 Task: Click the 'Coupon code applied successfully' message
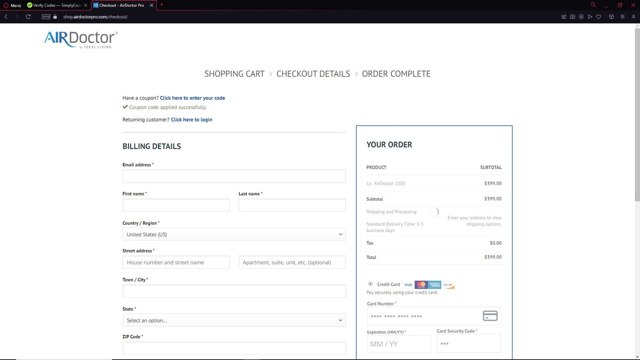coord(164,107)
